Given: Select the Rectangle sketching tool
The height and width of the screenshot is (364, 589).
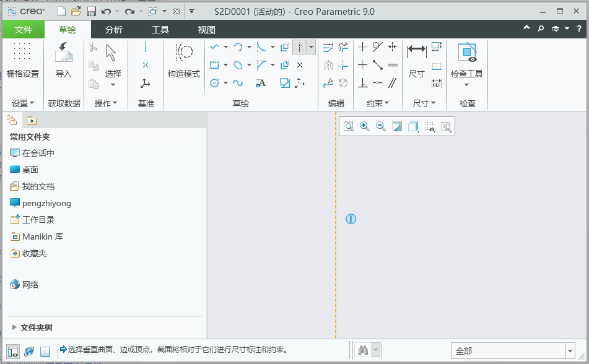Looking at the screenshot, I should point(215,65).
